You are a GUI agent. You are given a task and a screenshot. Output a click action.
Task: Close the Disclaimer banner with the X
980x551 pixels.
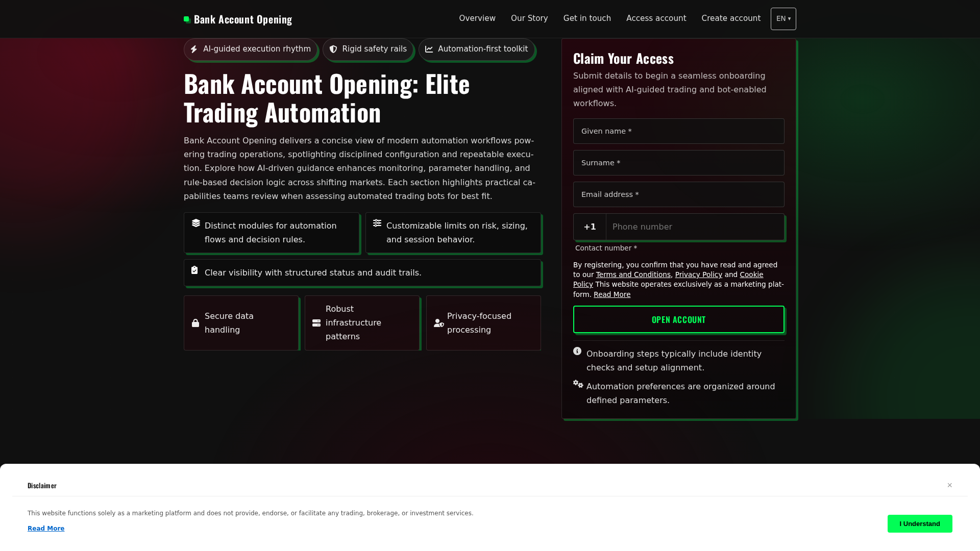(950, 485)
